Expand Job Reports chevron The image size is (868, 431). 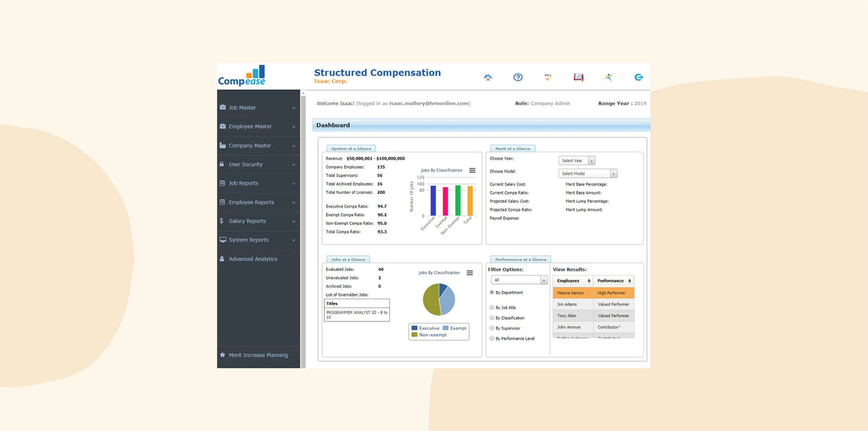coord(294,184)
